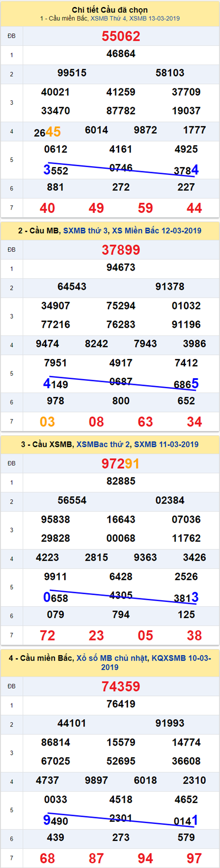Click seventh prize number 72

(x=47, y=636)
